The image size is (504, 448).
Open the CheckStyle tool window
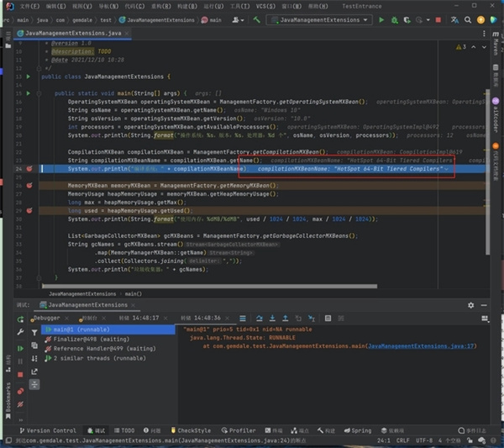[191, 430]
